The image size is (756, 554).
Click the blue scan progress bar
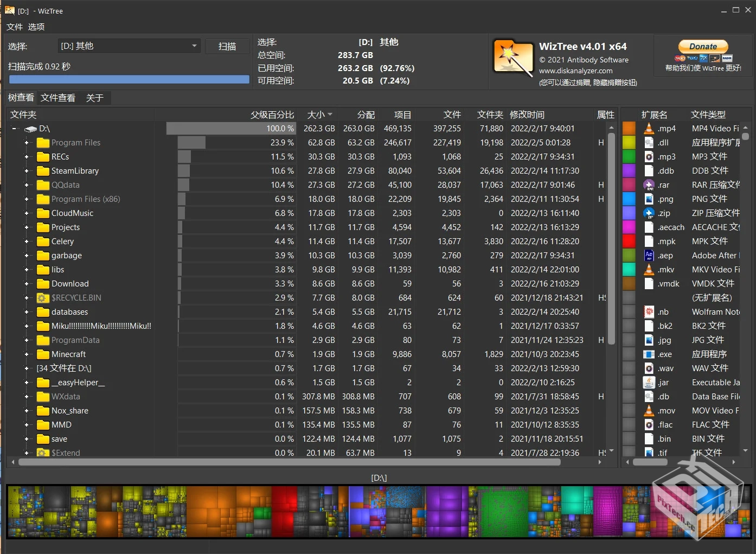tap(129, 79)
